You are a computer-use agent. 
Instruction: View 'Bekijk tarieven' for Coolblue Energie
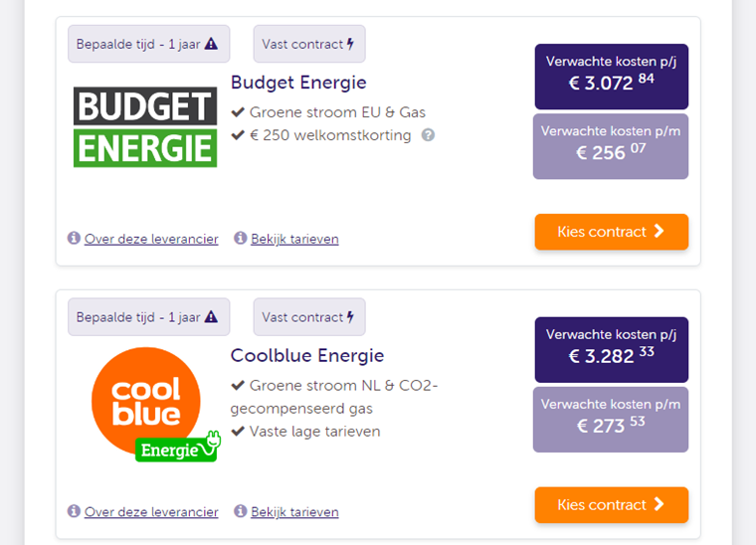tap(294, 512)
